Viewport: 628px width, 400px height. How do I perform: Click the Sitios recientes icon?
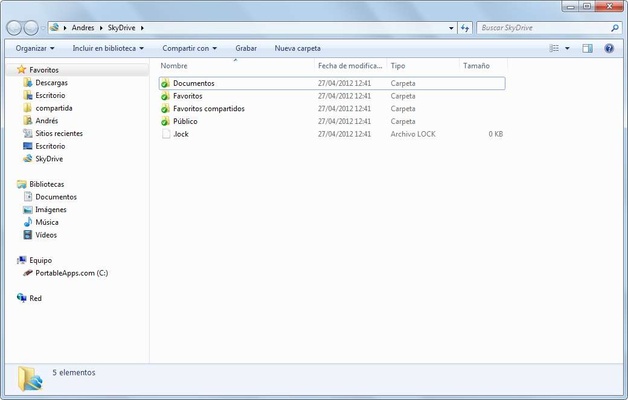click(28, 133)
